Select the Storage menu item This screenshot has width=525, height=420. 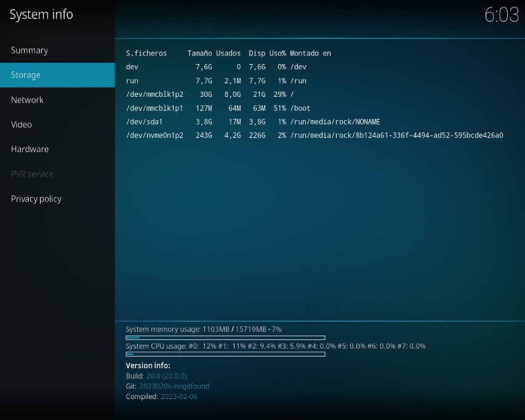(x=57, y=75)
